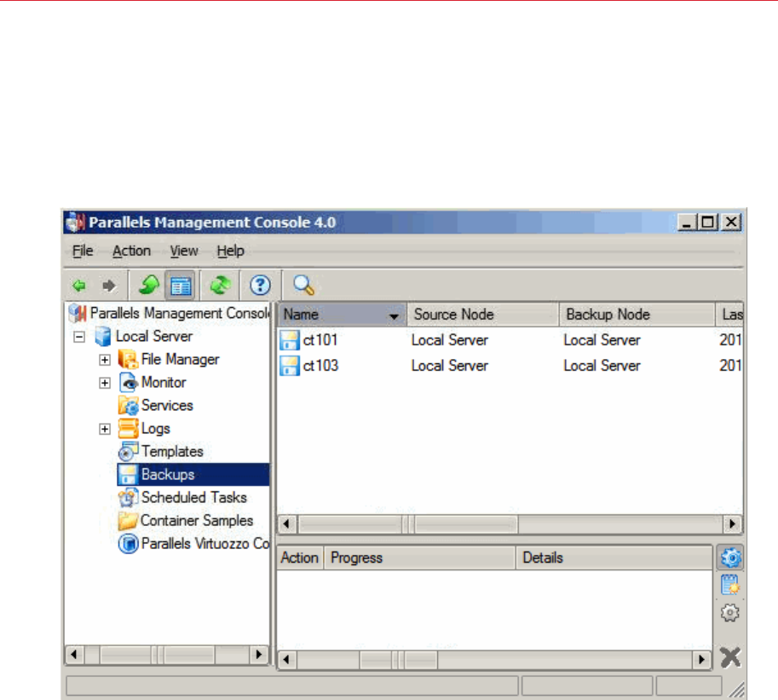Screen dimensions: 778x700
Task: Click the tree pane right scroll arrow
Action: click(x=258, y=655)
